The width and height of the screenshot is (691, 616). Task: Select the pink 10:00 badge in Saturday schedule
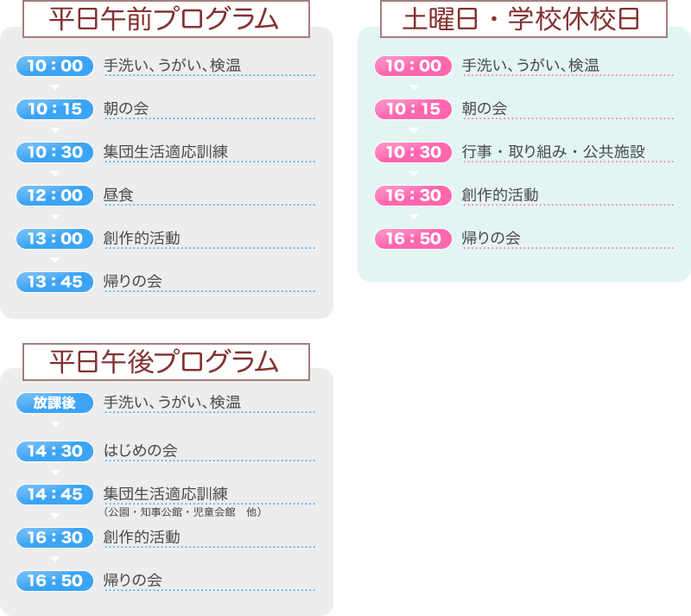click(413, 66)
